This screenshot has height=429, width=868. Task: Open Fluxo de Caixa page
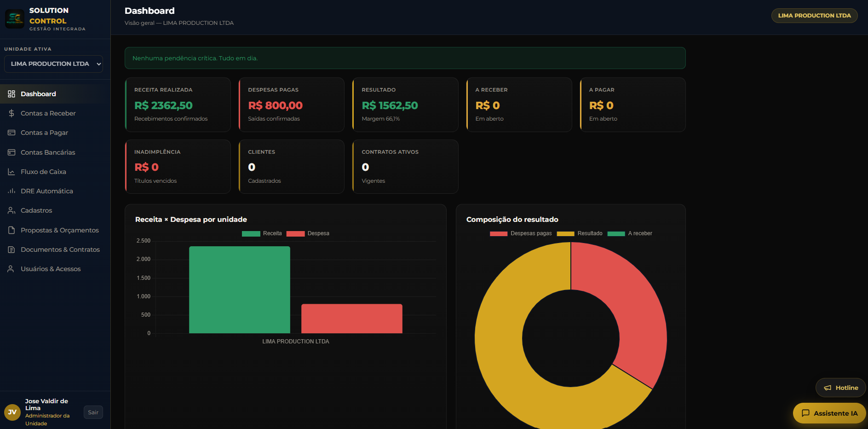(x=55, y=172)
